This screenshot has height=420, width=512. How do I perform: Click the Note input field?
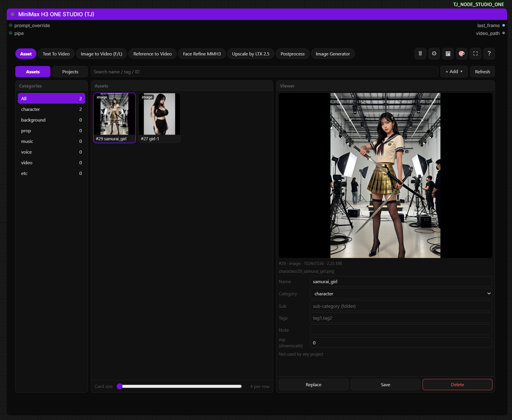coord(401,330)
